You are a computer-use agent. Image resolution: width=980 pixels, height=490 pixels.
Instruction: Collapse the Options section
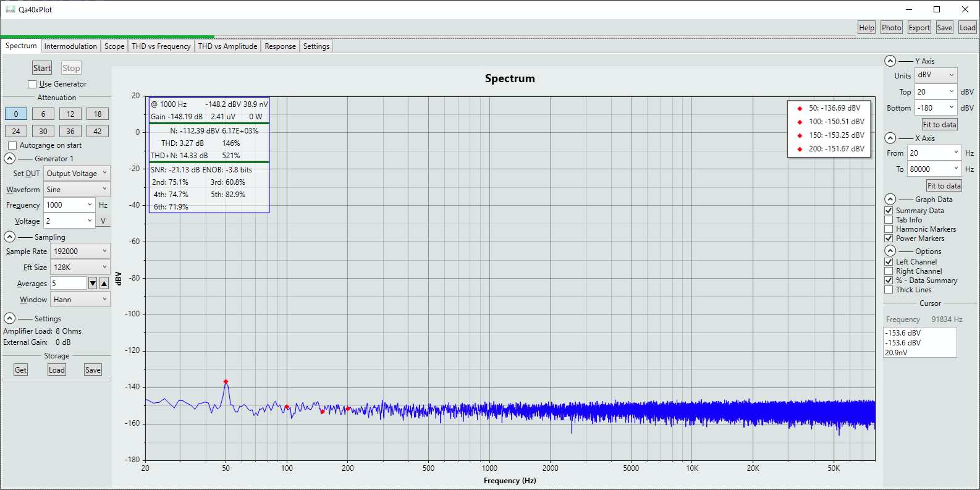tap(890, 251)
